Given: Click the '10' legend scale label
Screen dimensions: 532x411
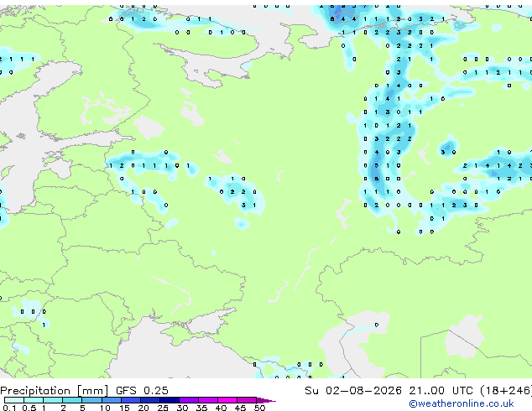Looking at the screenshot, I should (x=105, y=408).
